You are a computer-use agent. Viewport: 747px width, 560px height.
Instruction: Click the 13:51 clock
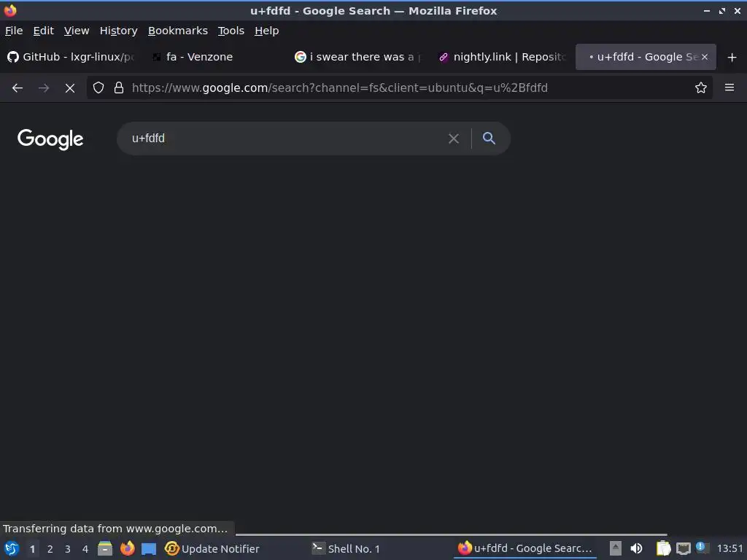pos(729,548)
